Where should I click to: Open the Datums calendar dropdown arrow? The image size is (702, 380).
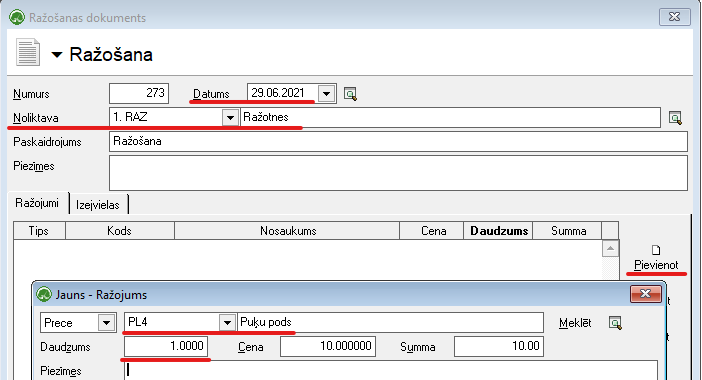pyautogui.click(x=326, y=94)
